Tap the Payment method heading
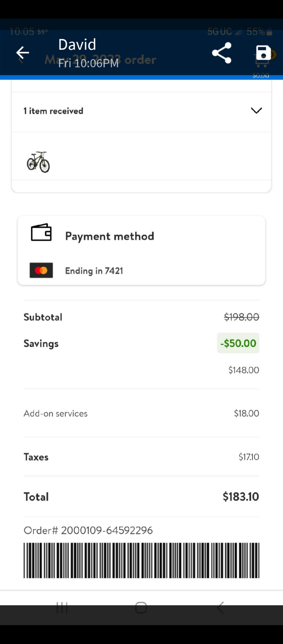The image size is (283, 644). pyautogui.click(x=110, y=236)
